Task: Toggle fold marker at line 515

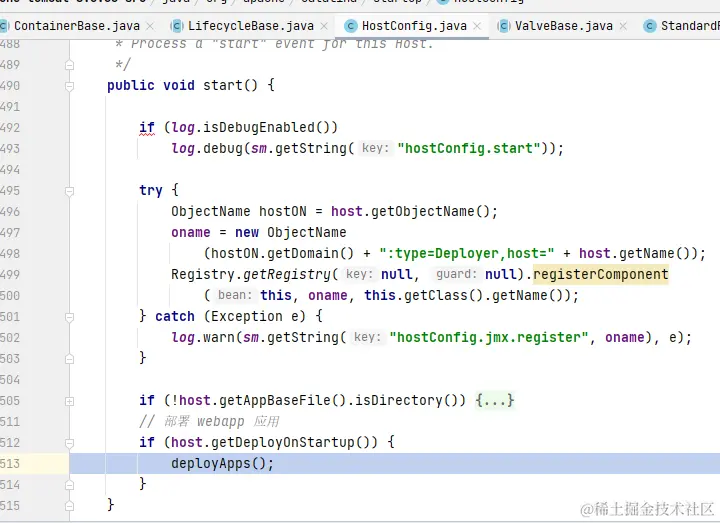Action: point(69,506)
